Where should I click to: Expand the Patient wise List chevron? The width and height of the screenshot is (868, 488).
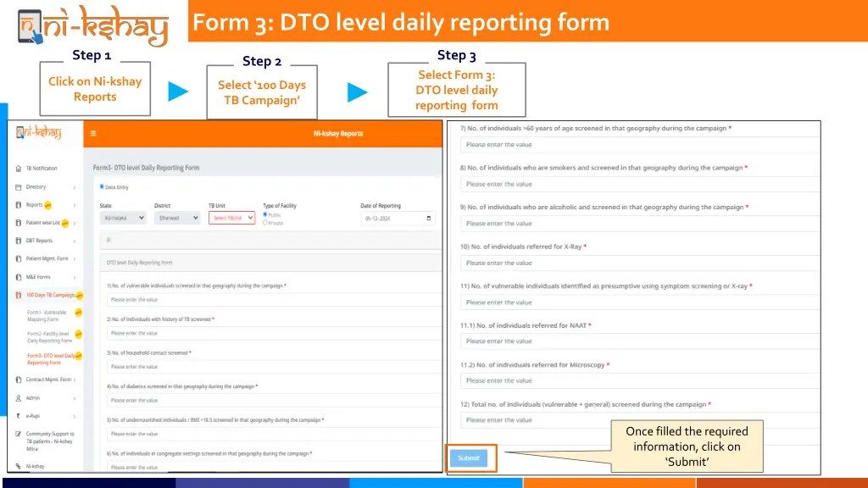click(75, 224)
